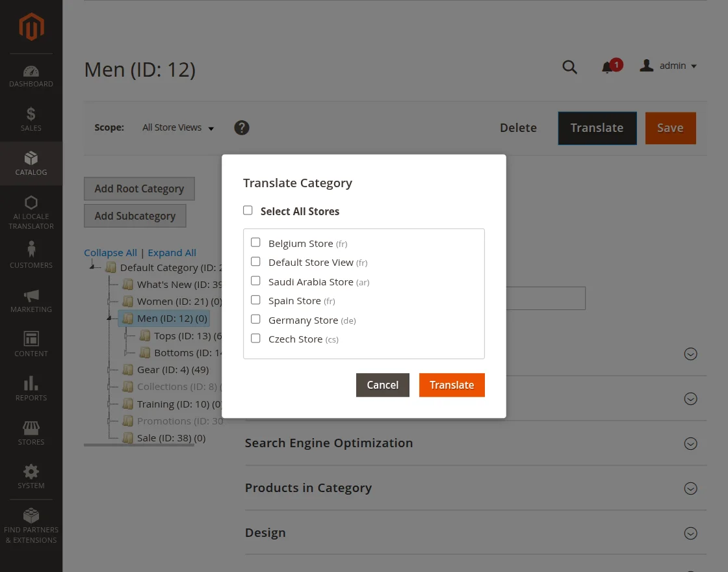This screenshot has height=572, width=728.
Task: Check the Germany Store (de) checkbox
Action: pos(255,318)
